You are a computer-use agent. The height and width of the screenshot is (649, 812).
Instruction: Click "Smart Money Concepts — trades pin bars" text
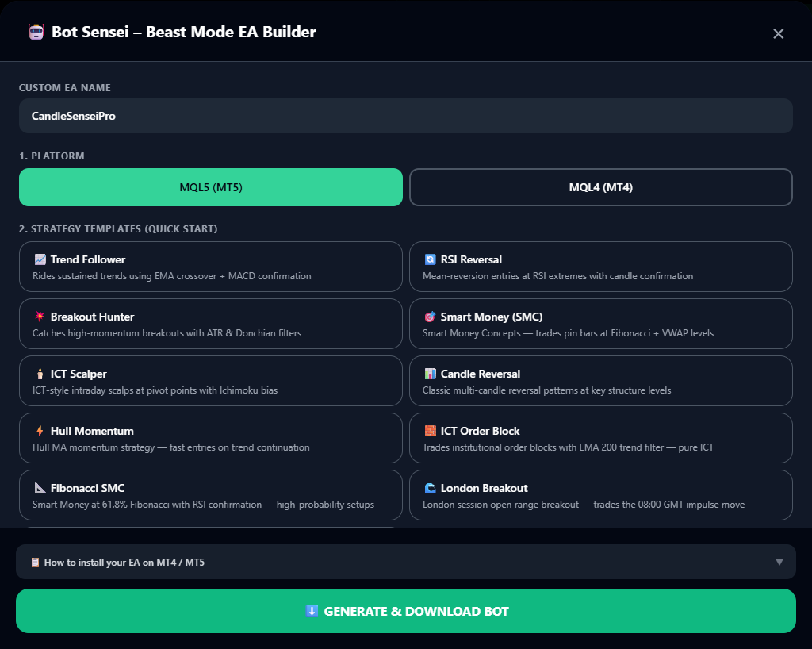click(568, 333)
